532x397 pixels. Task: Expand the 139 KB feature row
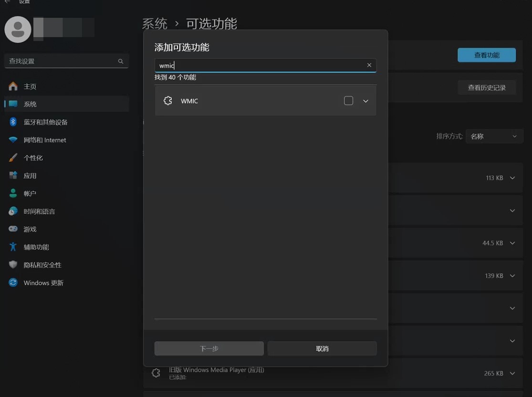(512, 275)
